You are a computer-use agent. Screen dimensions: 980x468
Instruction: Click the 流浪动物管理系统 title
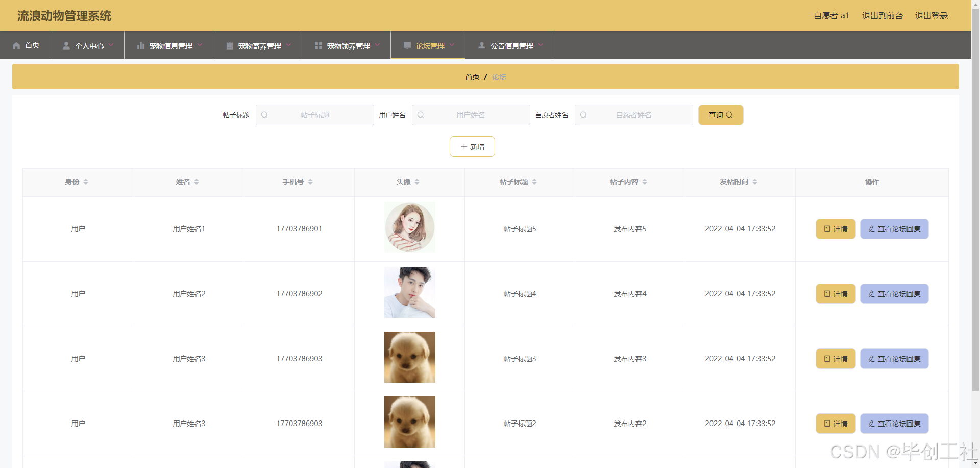pos(64,16)
